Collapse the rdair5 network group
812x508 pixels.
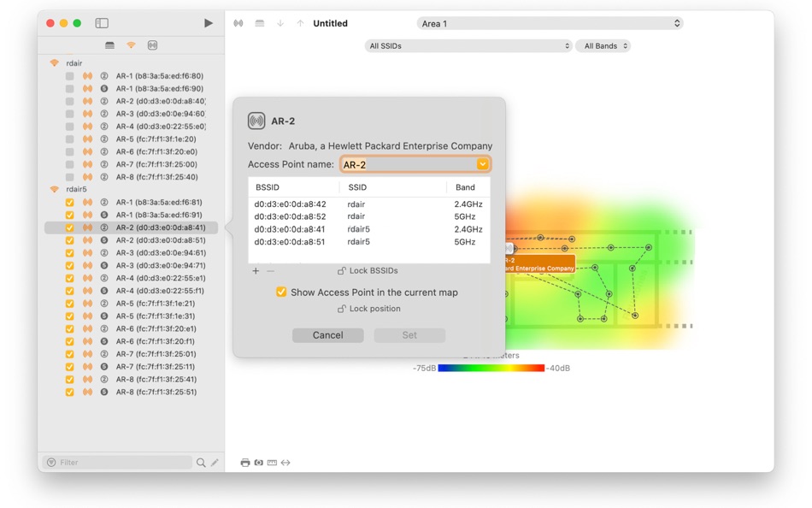click(55, 189)
